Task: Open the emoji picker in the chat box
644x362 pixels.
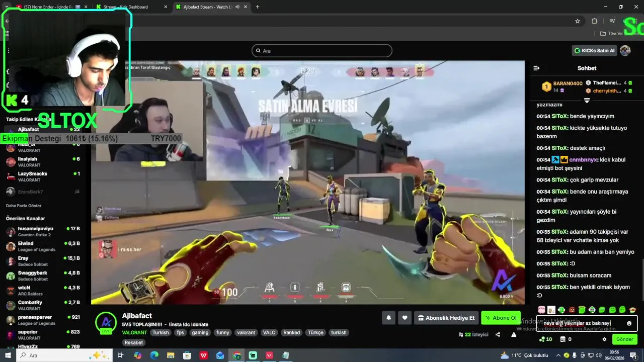Action: pyautogui.click(x=629, y=323)
